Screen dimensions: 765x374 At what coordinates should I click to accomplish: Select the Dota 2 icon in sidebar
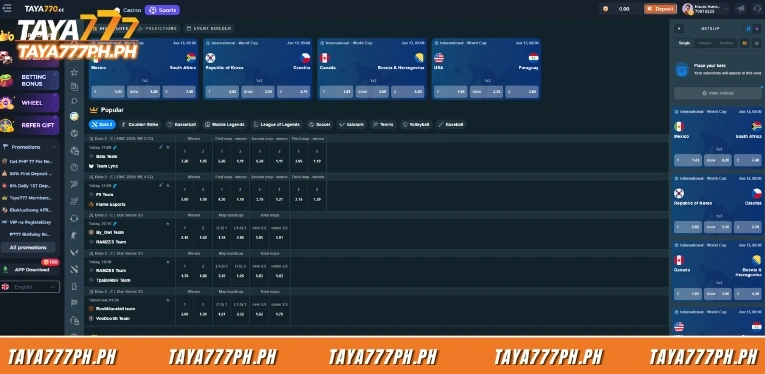point(74,269)
